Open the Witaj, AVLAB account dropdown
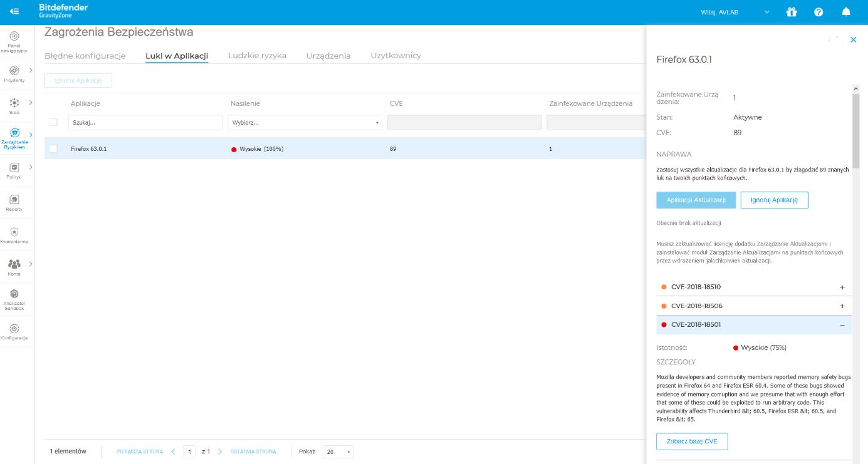The width and height of the screenshot is (868, 464). pyautogui.click(x=735, y=12)
